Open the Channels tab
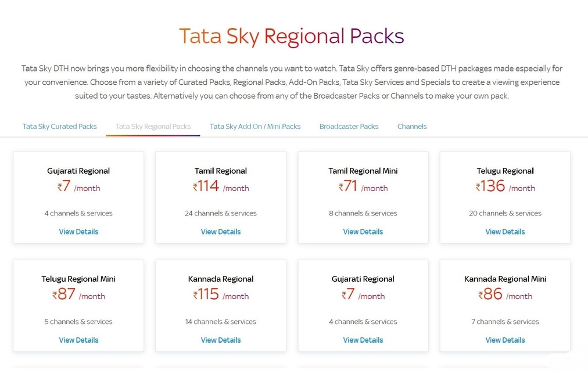588x392 pixels. click(x=412, y=126)
